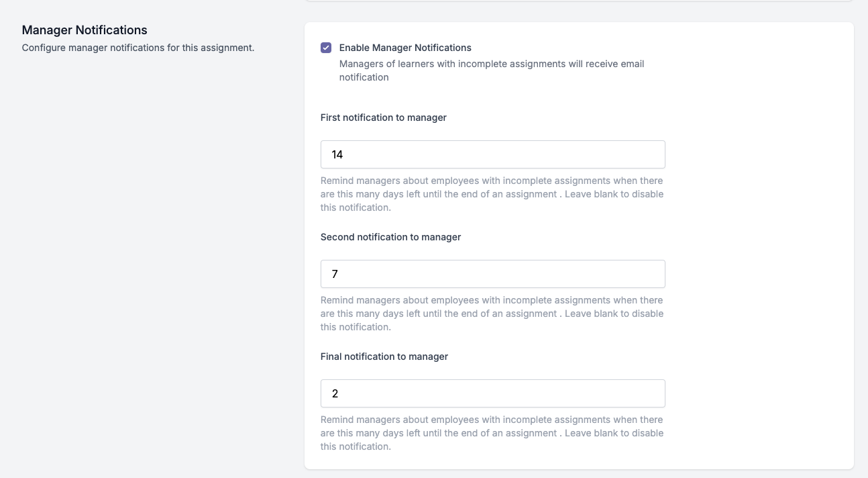This screenshot has height=478, width=868.
Task: Click the Enable Manager Notifications label text
Action: point(405,48)
